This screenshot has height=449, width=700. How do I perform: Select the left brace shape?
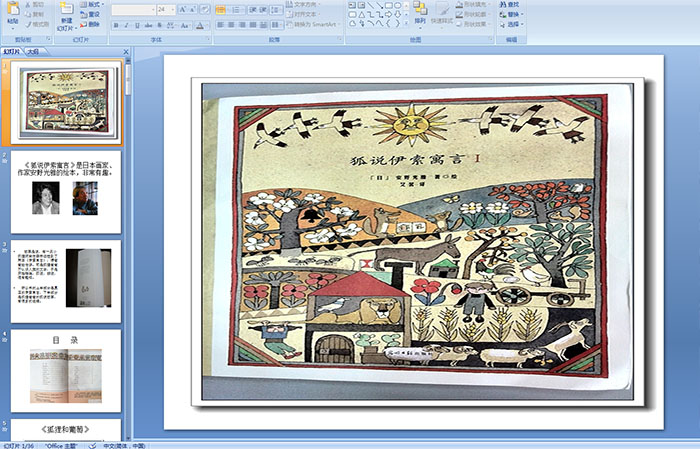pyautogui.click(x=388, y=24)
